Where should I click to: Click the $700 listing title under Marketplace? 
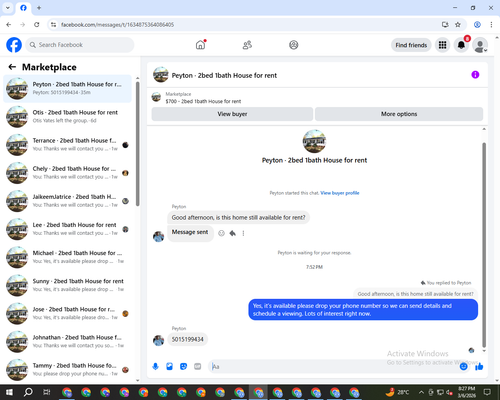[x=203, y=101]
